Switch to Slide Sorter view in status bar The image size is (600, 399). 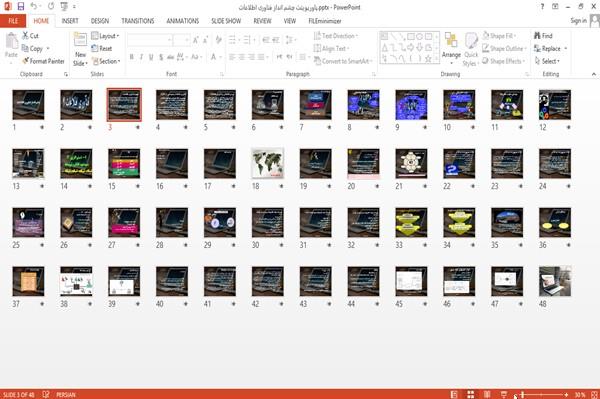pos(471,394)
